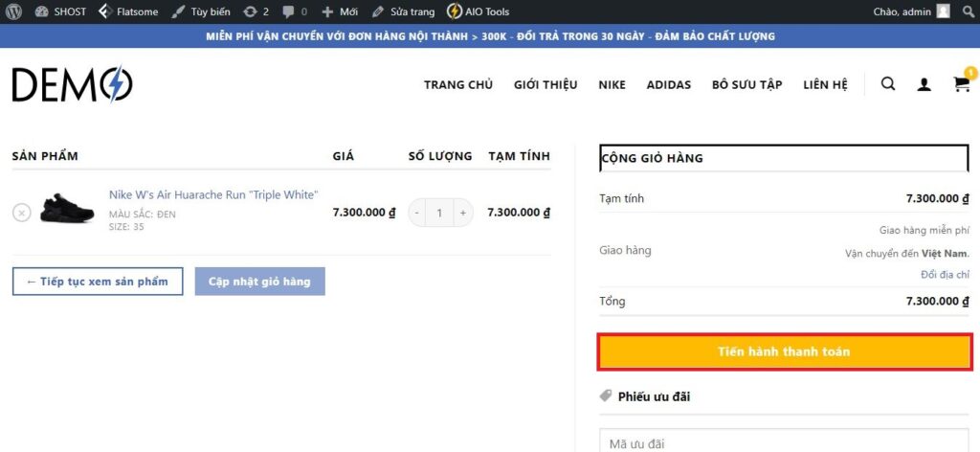The height and width of the screenshot is (452, 980).
Task: Go to the NIKE menu item
Action: (x=612, y=84)
